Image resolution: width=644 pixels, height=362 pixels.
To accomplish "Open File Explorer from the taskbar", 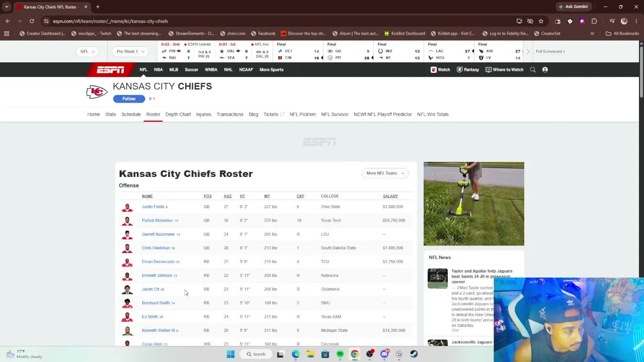I will click(310, 354).
